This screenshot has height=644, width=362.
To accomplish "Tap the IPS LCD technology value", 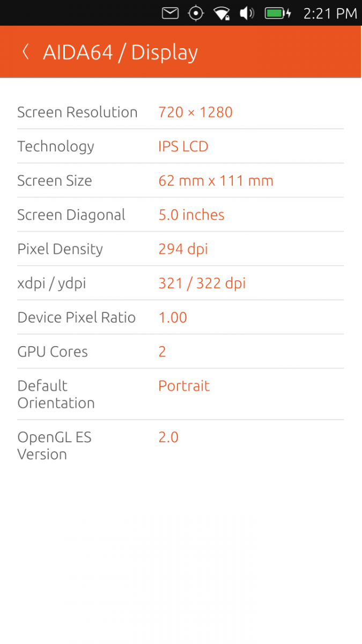I will tap(183, 147).
